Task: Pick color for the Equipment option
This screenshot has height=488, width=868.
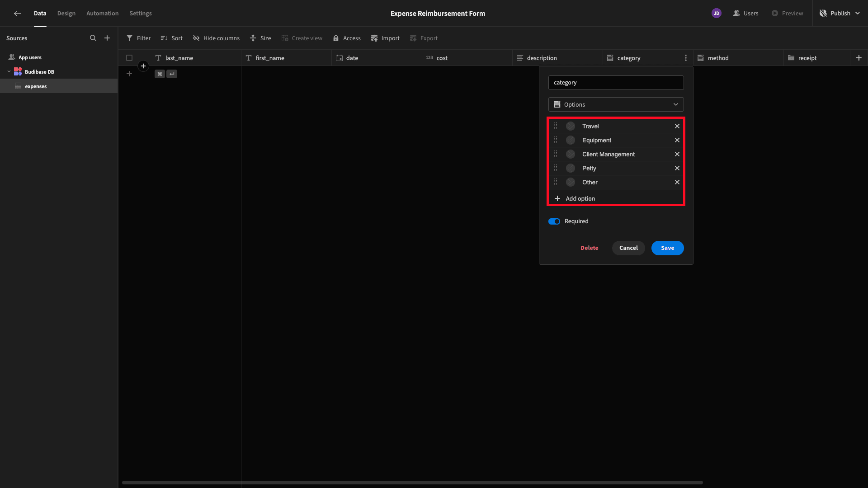Action: pyautogui.click(x=571, y=140)
